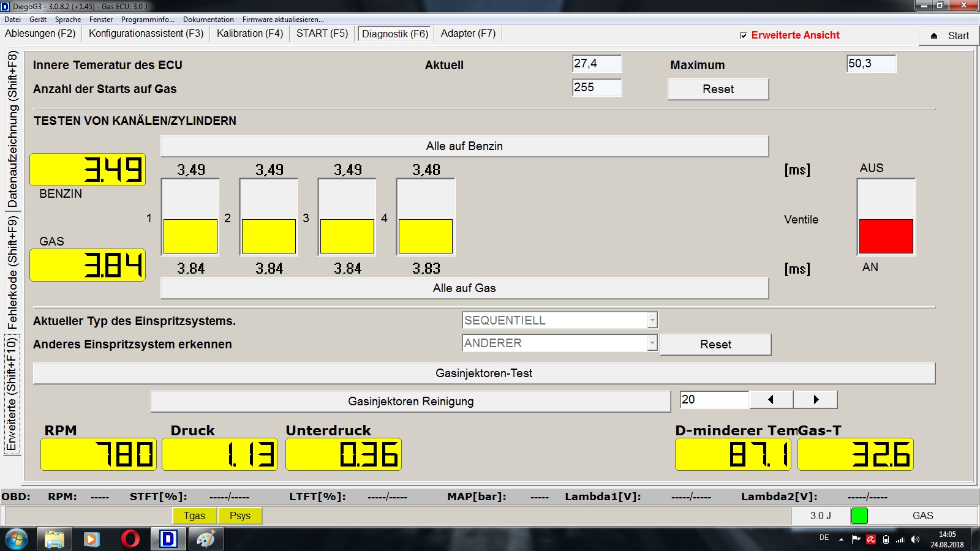
Task: Toggle the red Ventile switch
Action: [886, 217]
